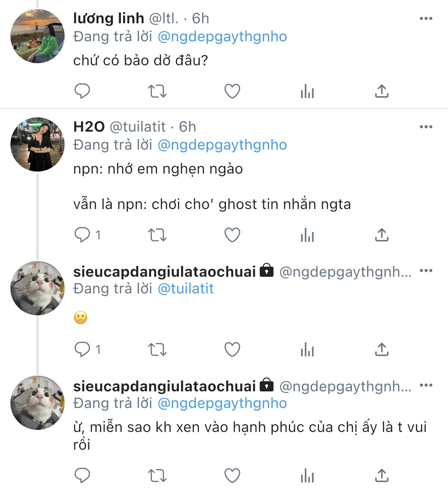Share lương linh's tweet
The width and height of the screenshot is (448, 491).
(x=382, y=91)
